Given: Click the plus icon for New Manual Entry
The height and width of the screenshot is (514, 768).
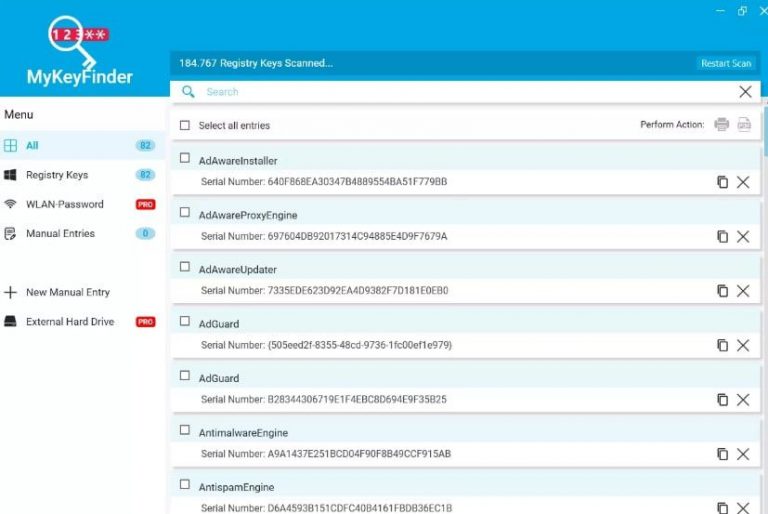Looking at the screenshot, I should pos(10,293).
